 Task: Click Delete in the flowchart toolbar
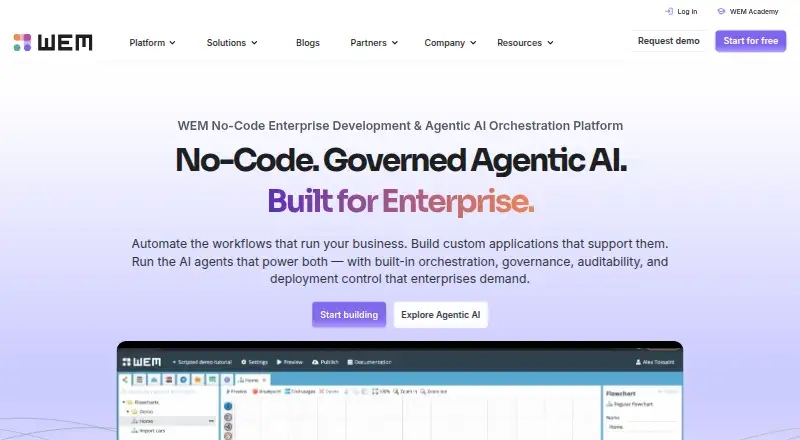pos(329,392)
